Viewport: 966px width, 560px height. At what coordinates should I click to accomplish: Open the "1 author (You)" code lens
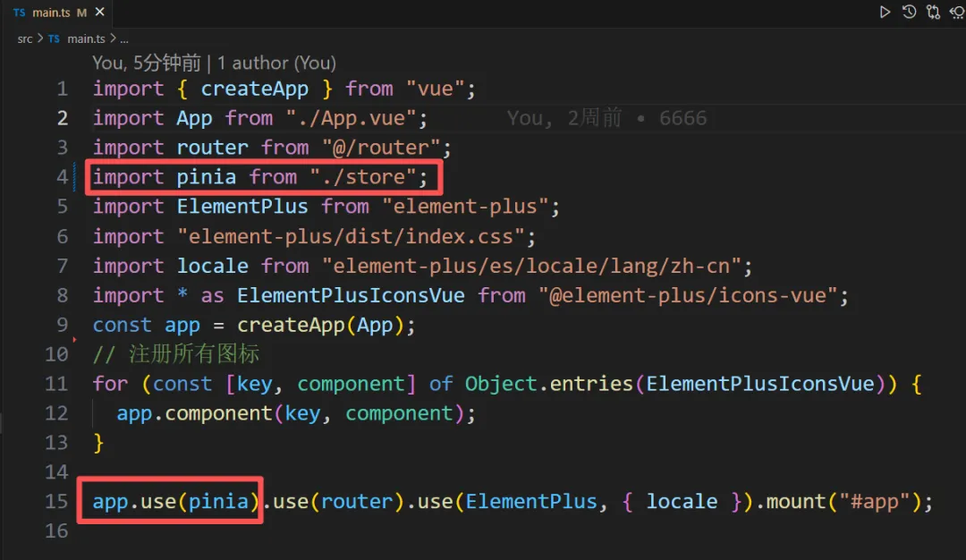(276, 64)
